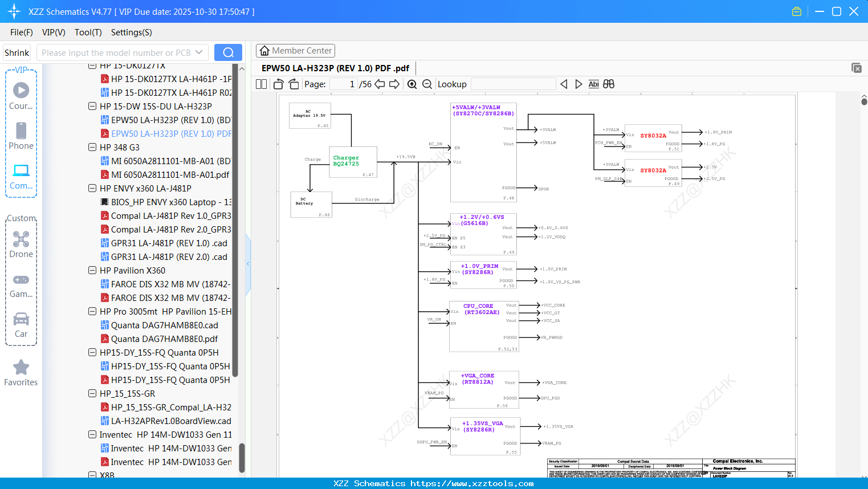The width and height of the screenshot is (868, 489).
Task: Click file tree scroll-up arrow
Action: tap(242, 68)
